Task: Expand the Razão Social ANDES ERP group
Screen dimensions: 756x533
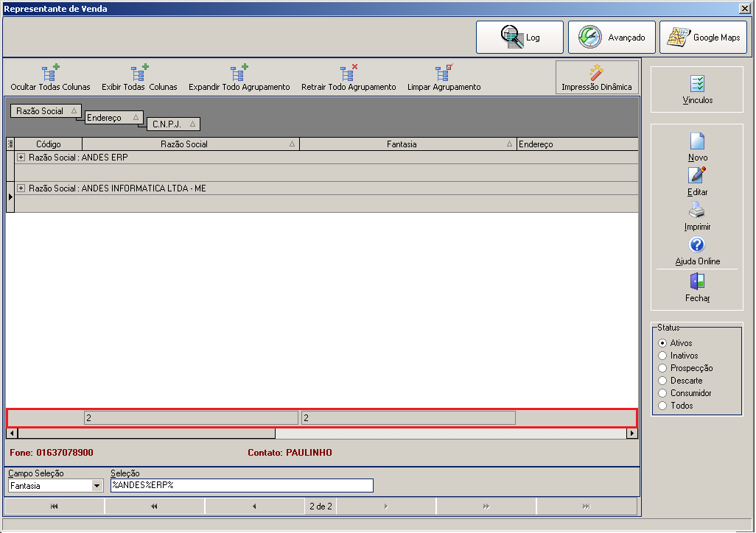Action: coord(21,157)
